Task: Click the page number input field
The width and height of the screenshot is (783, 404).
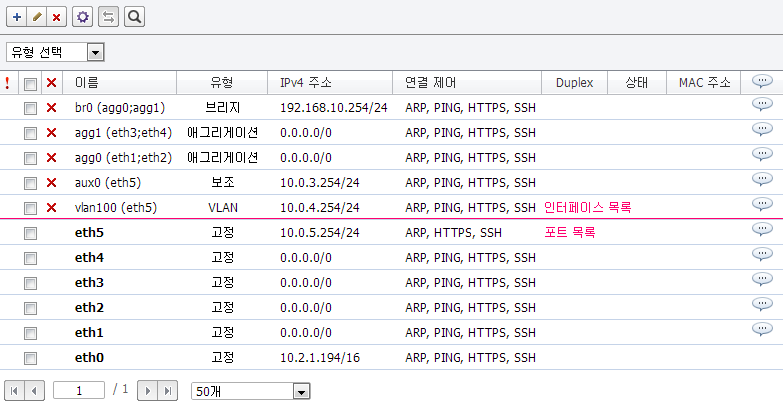Action: click(81, 390)
